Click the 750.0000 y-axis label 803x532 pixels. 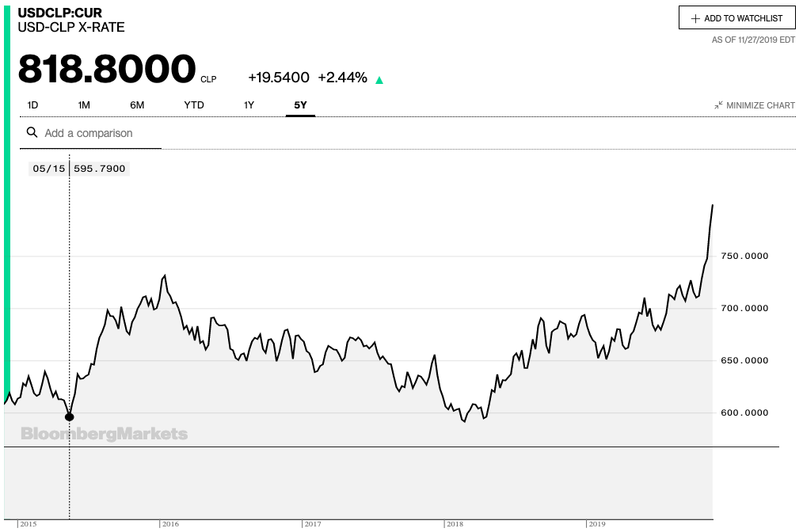click(x=744, y=256)
